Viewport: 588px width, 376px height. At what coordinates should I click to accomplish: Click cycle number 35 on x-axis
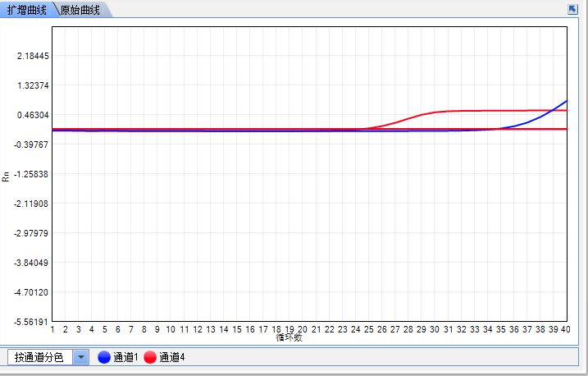500,329
